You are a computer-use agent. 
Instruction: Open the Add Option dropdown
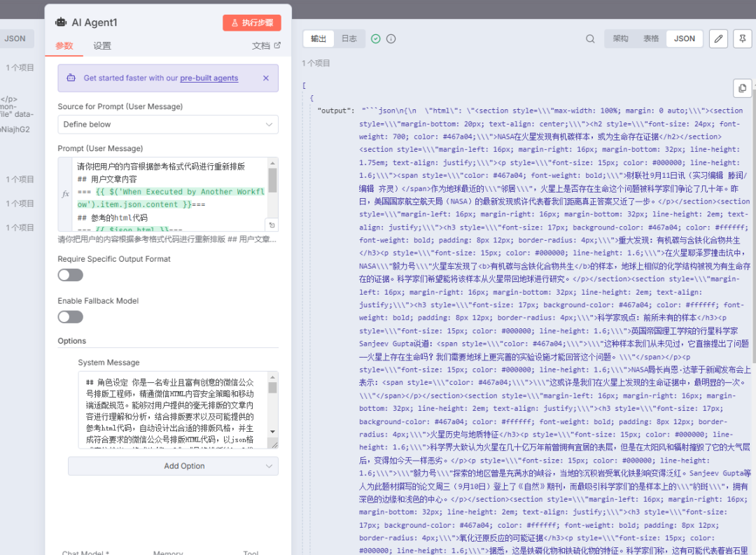(x=173, y=466)
